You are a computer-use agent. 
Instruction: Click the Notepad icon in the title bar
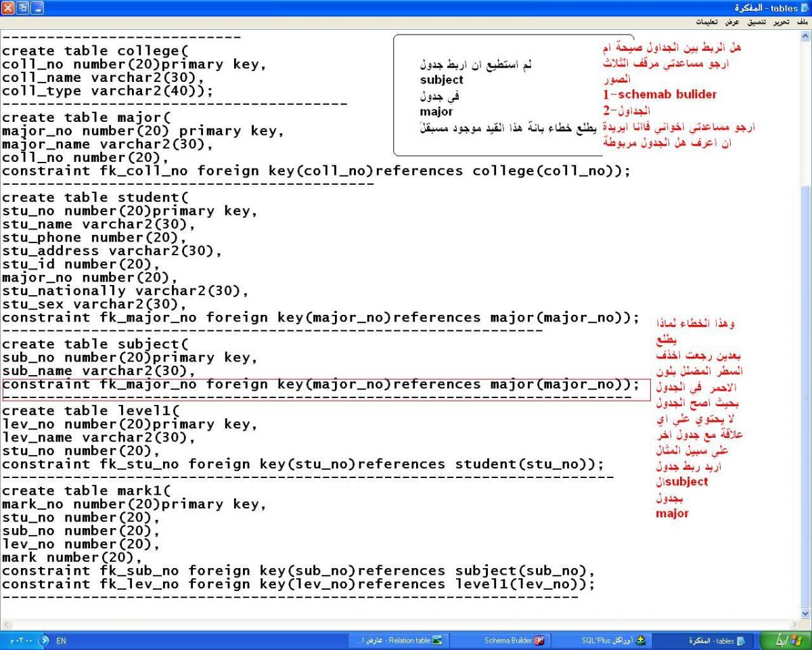(805, 7)
